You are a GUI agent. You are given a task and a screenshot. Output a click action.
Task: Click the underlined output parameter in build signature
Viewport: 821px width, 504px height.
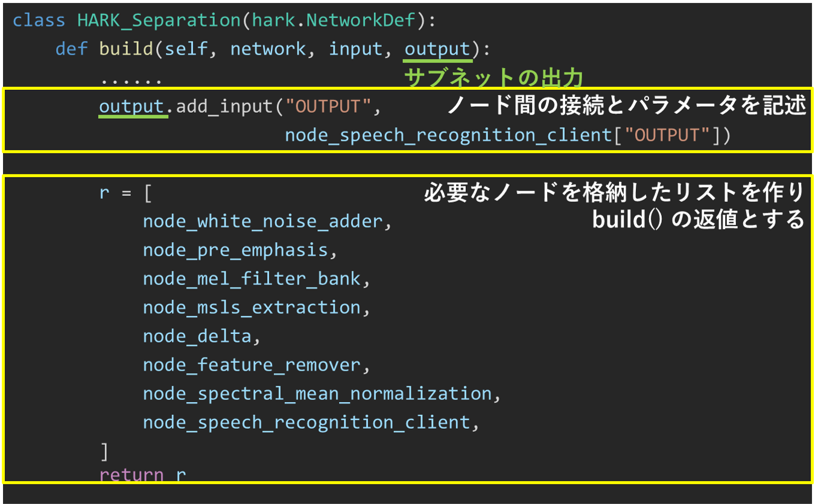(437, 49)
